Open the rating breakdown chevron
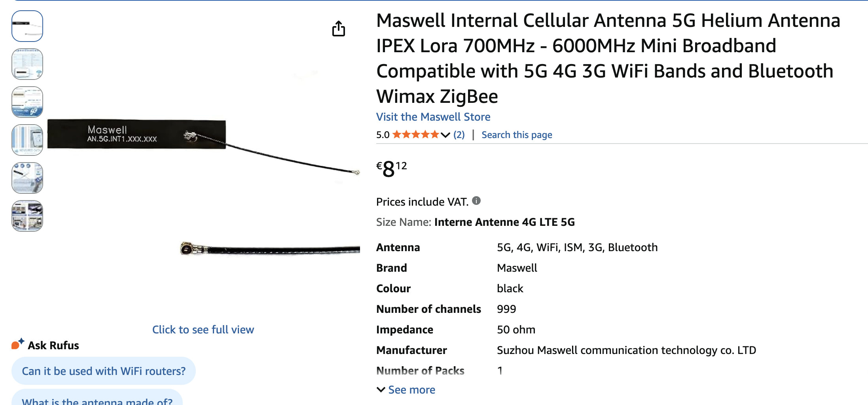Viewport: 868px width, 405px height. point(445,135)
